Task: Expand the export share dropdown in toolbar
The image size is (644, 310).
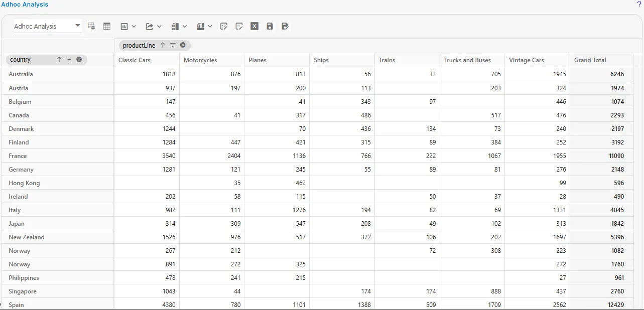Action: click(x=154, y=26)
